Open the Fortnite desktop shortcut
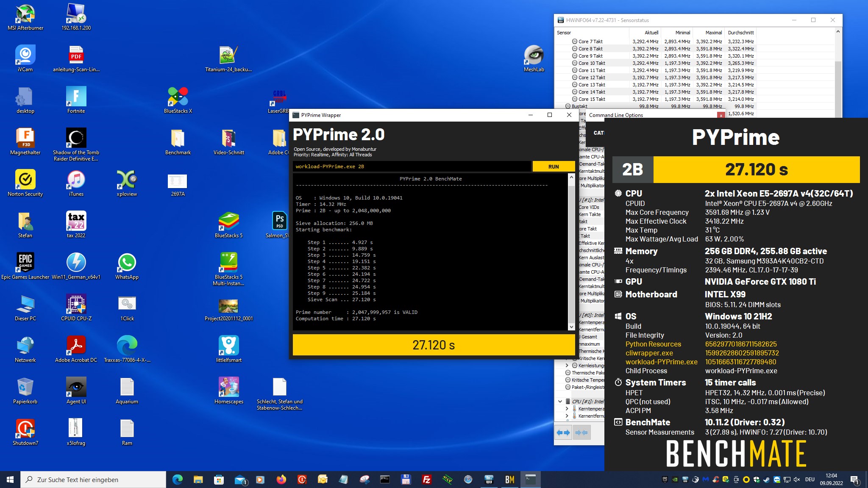 [76, 100]
